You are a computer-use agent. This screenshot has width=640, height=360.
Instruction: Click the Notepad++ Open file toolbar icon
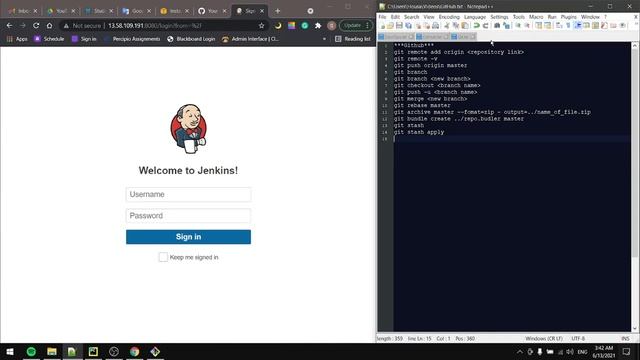click(x=391, y=26)
